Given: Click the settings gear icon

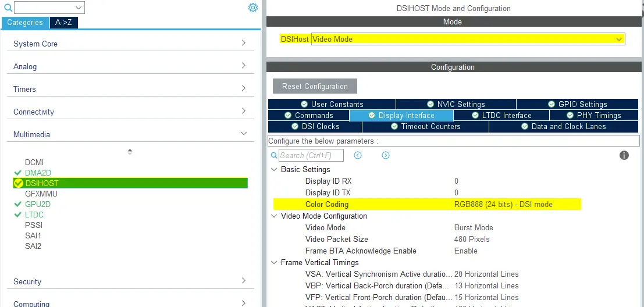Looking at the screenshot, I should coord(252,8).
